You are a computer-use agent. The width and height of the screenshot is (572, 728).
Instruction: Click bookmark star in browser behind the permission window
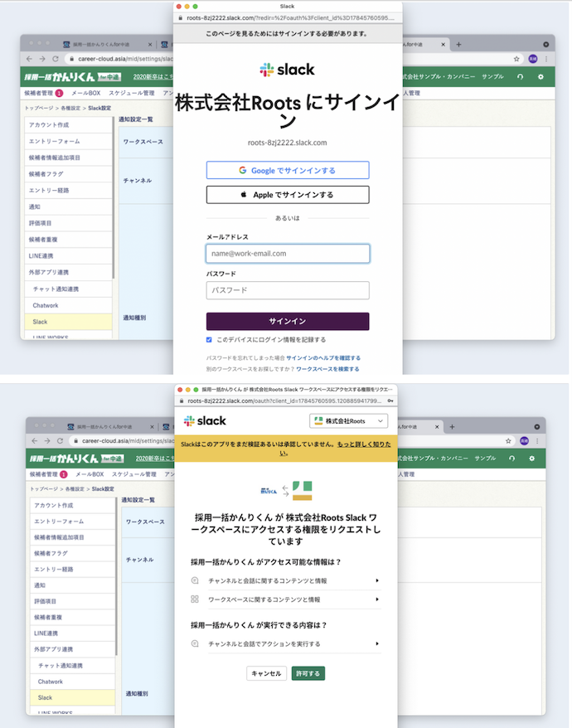508,440
